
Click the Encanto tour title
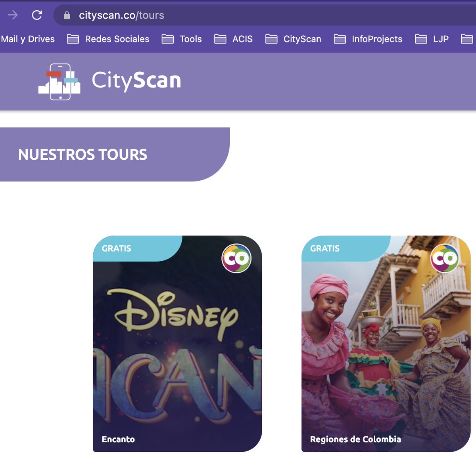point(118,439)
